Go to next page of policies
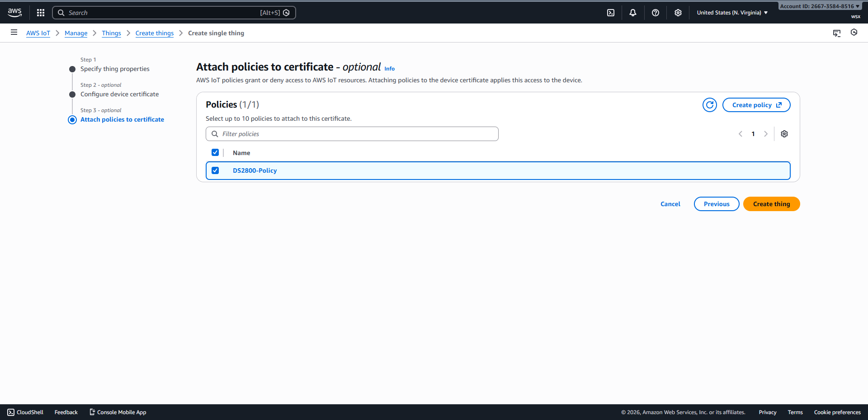 [x=766, y=134]
